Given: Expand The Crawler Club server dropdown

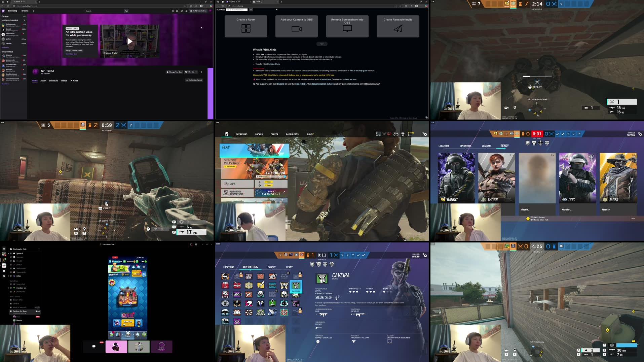Looking at the screenshot, I should click(x=39, y=249).
